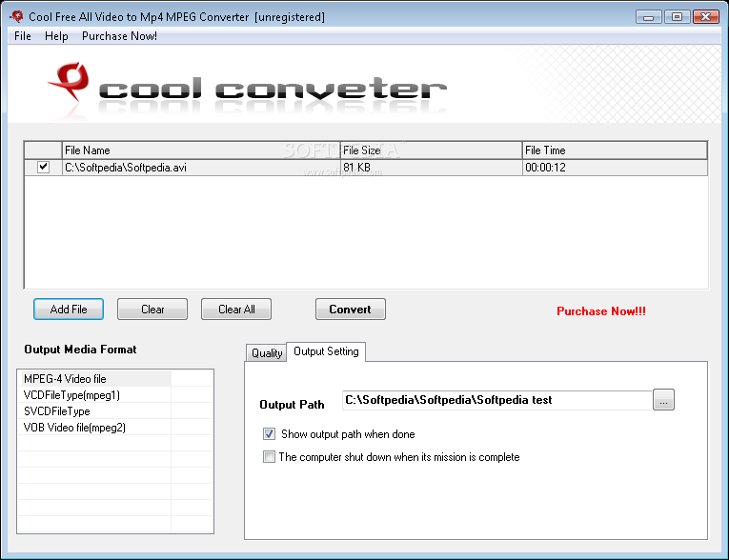Screen dimensions: 729x560
Task: Switch to the Quality tab
Action: click(x=267, y=352)
